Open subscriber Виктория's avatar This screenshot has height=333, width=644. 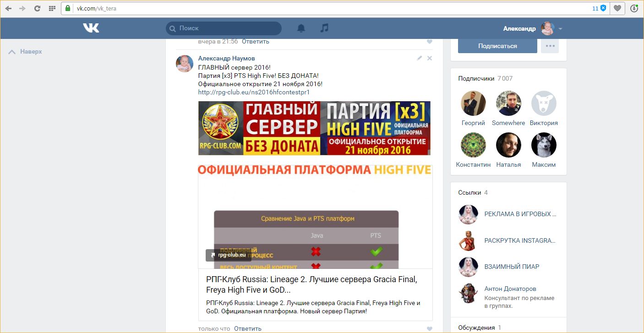coord(544,103)
